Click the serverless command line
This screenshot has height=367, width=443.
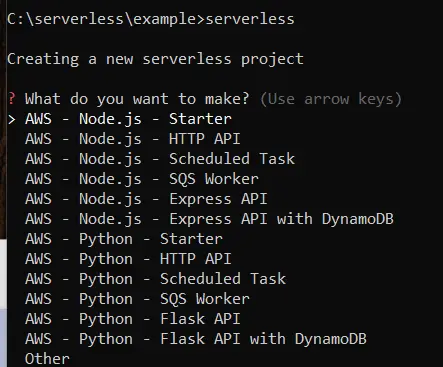pyautogui.click(x=250, y=19)
